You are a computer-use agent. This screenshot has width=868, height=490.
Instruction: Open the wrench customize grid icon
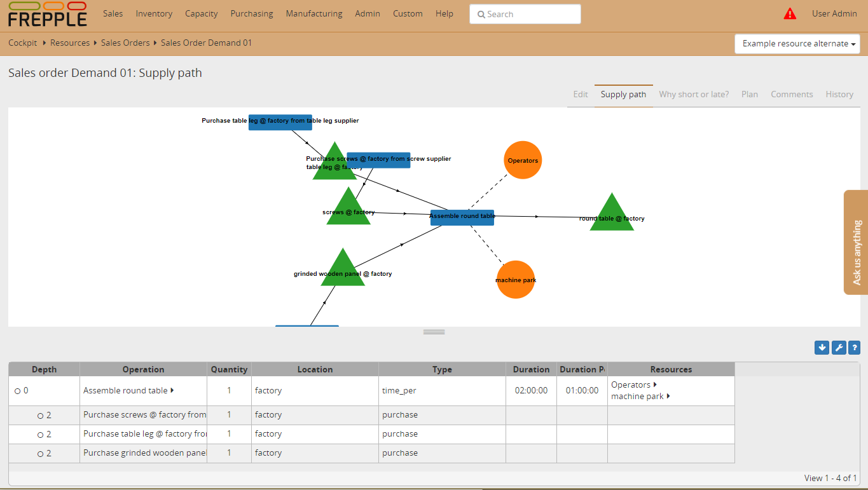(x=839, y=348)
